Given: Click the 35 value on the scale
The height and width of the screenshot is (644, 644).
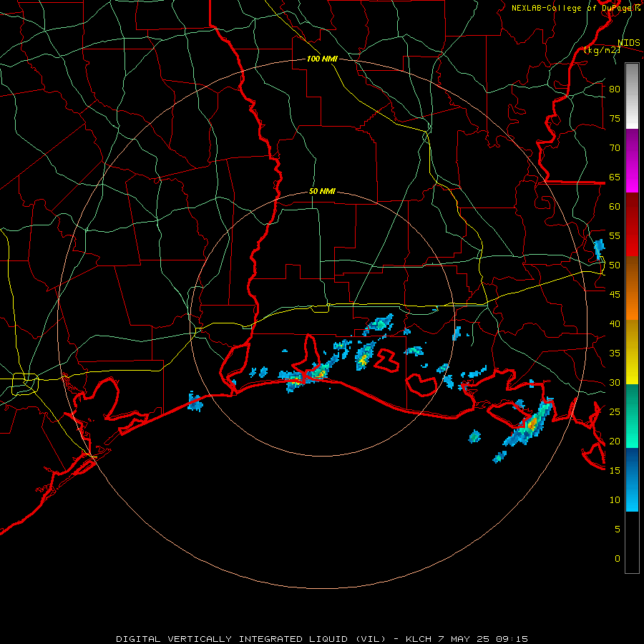Looking at the screenshot, I should pyautogui.click(x=615, y=353).
